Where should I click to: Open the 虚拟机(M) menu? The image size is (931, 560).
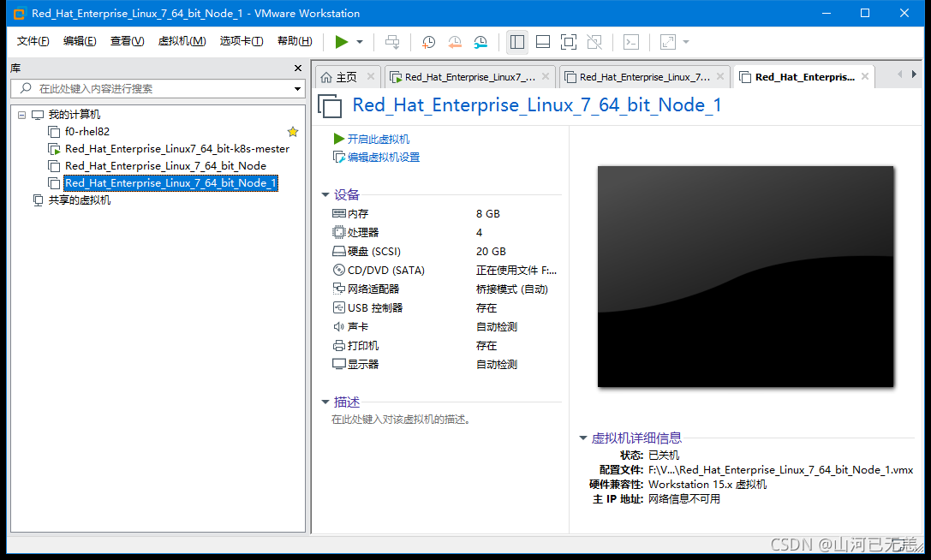tap(182, 41)
